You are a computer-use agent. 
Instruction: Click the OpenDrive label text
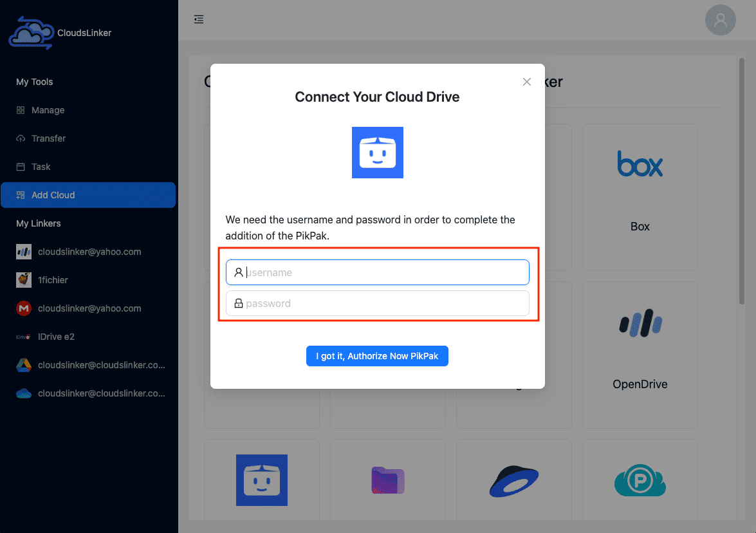(640, 384)
